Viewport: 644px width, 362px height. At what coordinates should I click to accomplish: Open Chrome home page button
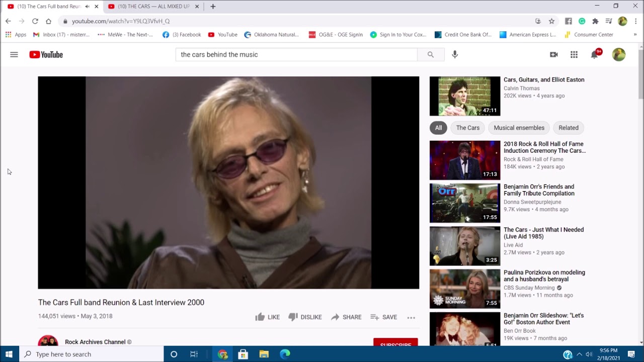pyautogui.click(x=48, y=21)
